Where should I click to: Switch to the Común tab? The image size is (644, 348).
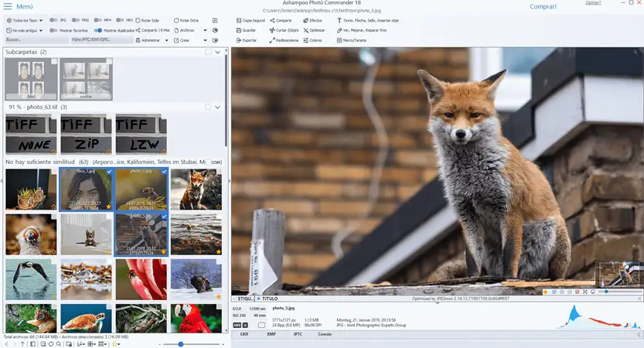325,334
